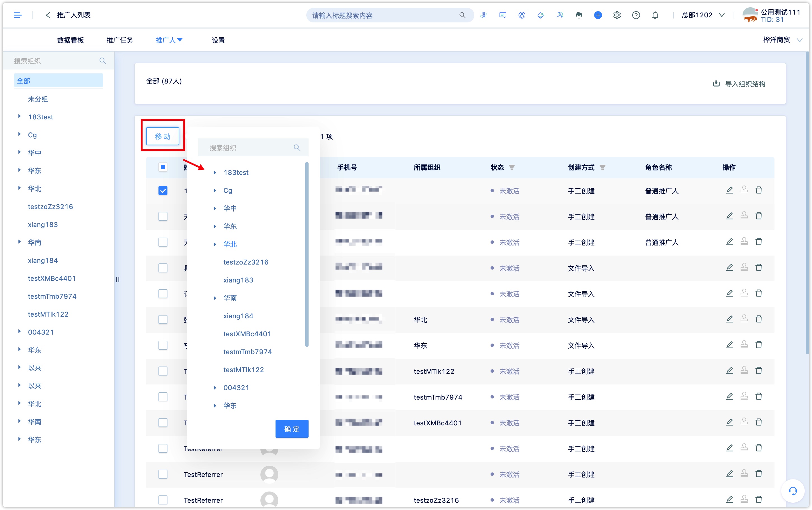Go back using the left arrow icon
This screenshot has height=510, width=812.
48,15
